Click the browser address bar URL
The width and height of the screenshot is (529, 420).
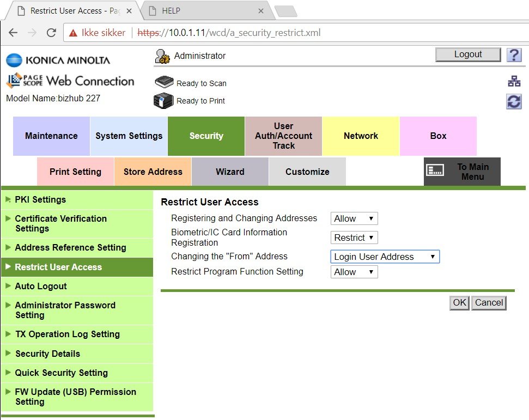(229, 33)
